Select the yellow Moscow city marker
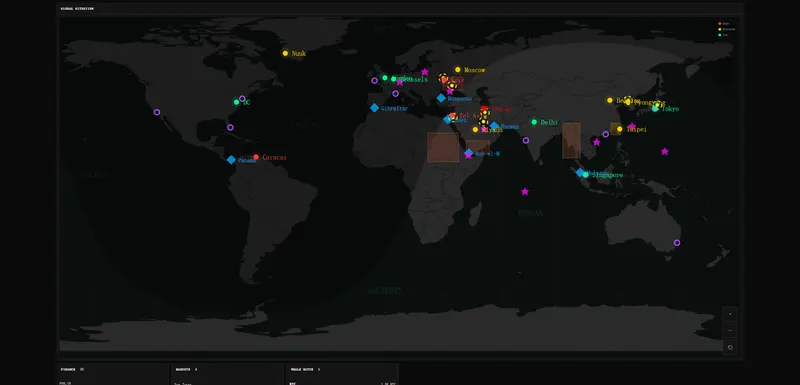 tap(458, 70)
